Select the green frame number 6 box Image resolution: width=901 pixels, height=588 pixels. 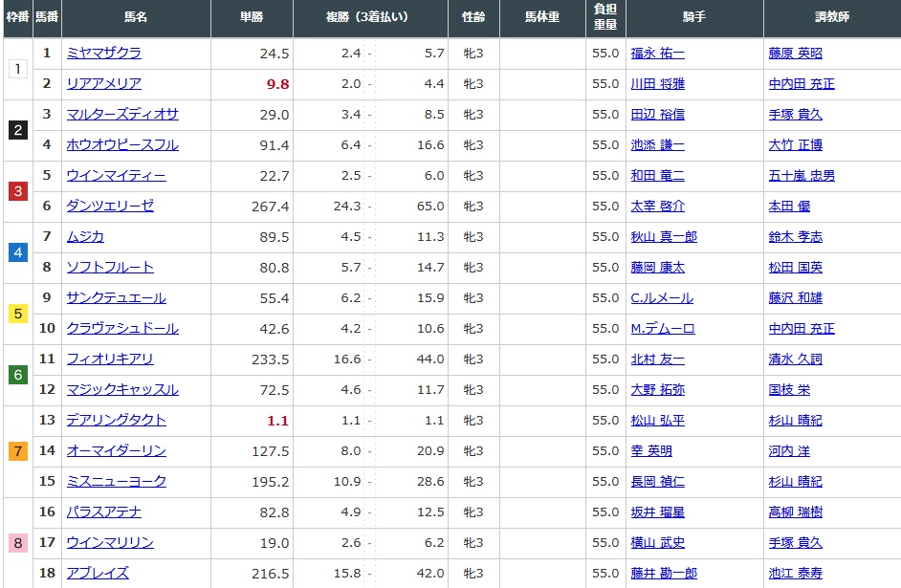[x=17, y=375]
